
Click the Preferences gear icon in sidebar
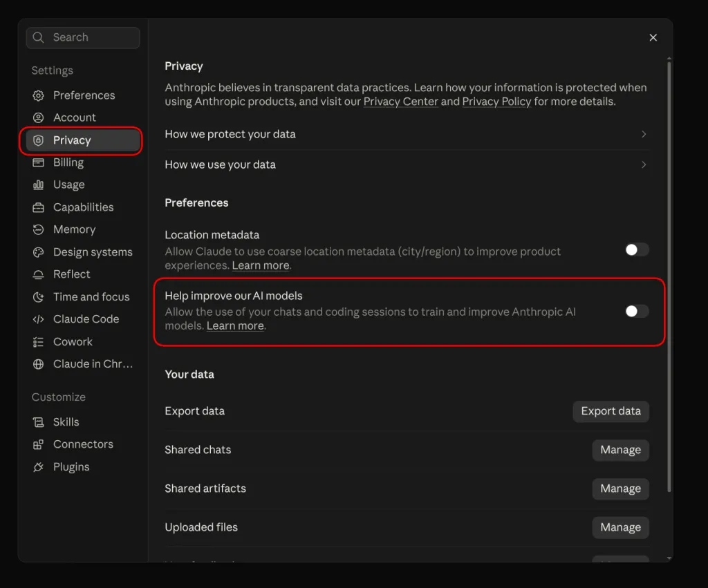pos(39,95)
